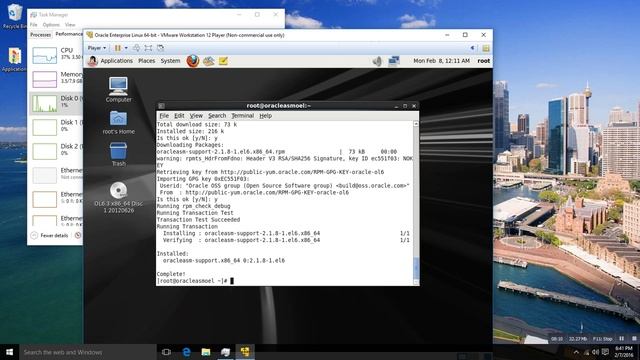Send Ctrl+Alt+Del to virtual machine
The image size is (640, 360).
(x=136, y=48)
